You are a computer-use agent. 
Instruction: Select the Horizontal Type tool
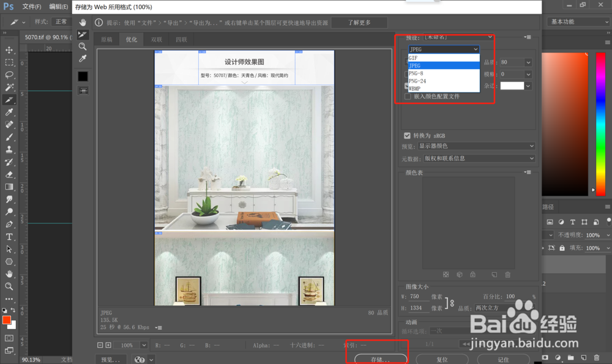(x=9, y=237)
